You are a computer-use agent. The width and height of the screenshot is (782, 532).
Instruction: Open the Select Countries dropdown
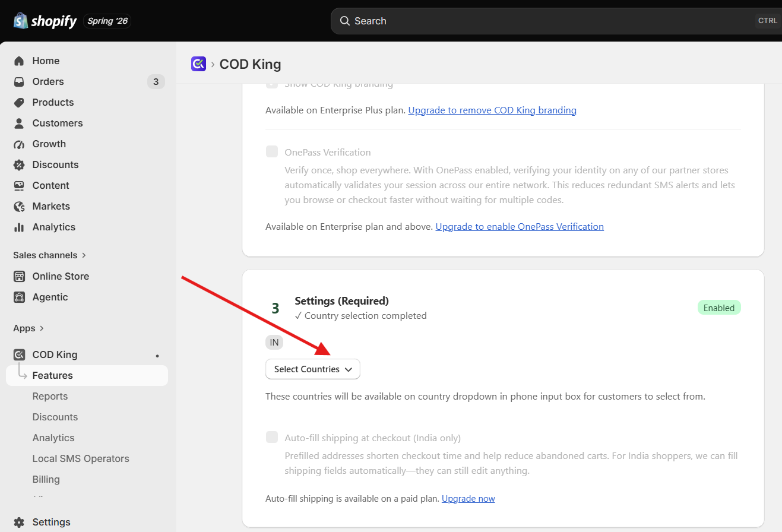pos(313,369)
